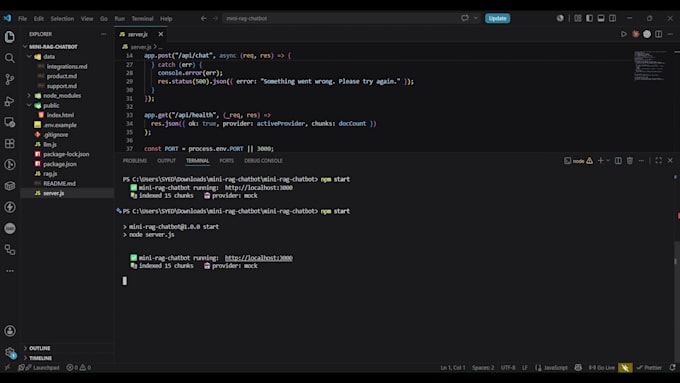Open the Terminal menu
The width and height of the screenshot is (680, 383).
click(x=142, y=19)
